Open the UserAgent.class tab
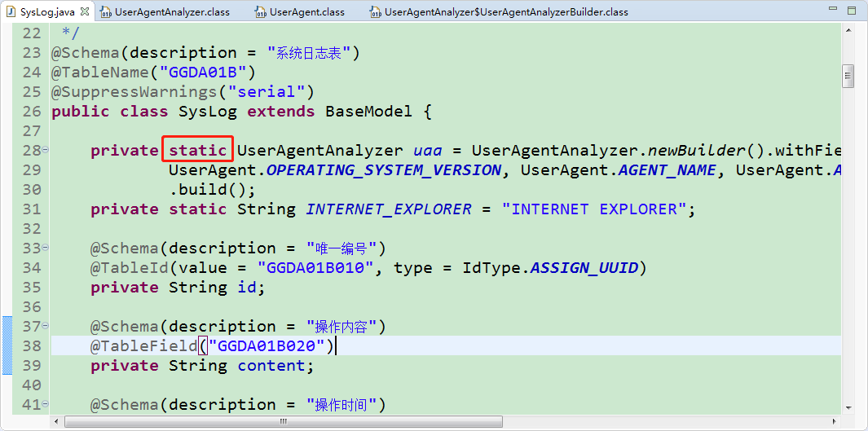 point(307,11)
